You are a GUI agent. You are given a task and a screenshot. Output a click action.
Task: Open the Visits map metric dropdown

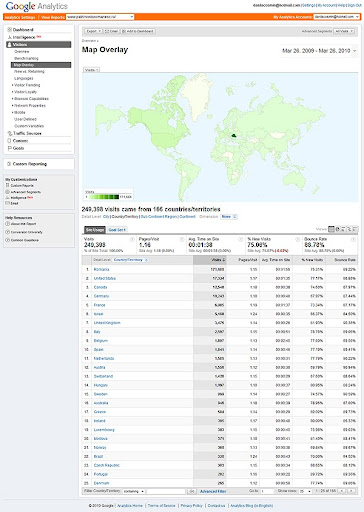coord(91,70)
